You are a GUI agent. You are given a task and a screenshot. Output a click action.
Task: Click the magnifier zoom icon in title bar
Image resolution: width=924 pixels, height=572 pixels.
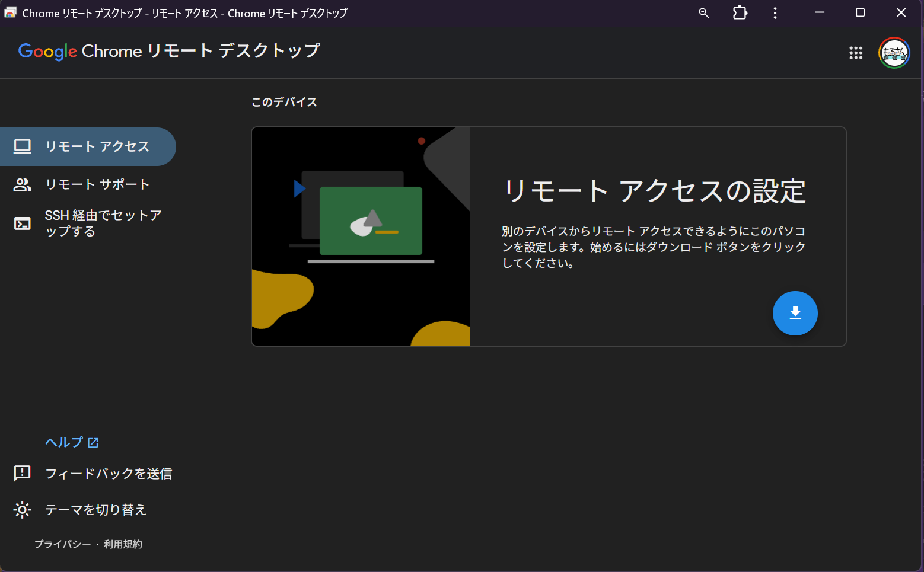(704, 13)
